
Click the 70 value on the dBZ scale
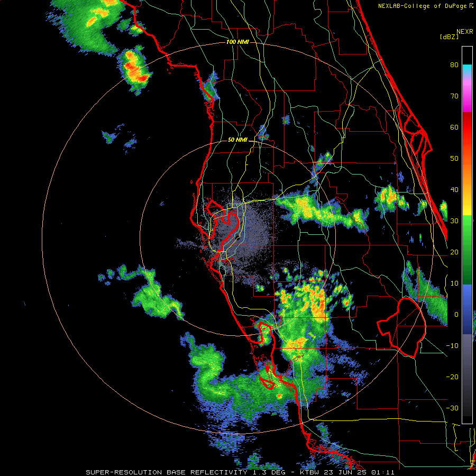pos(454,96)
